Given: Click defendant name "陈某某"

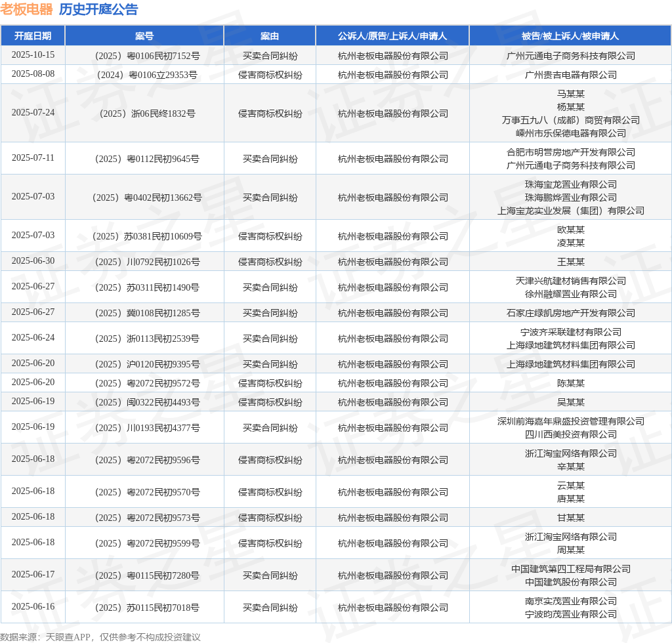Looking at the screenshot, I should [x=571, y=383].
